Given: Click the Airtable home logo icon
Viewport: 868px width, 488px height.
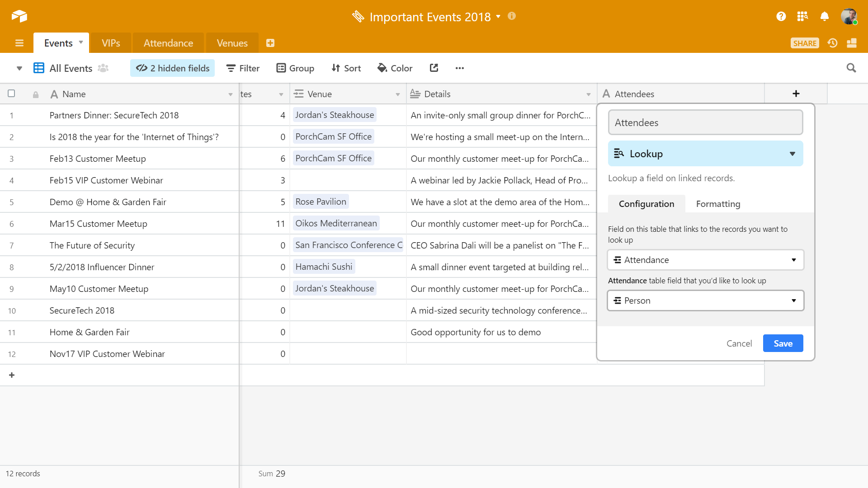Looking at the screenshot, I should [x=19, y=16].
